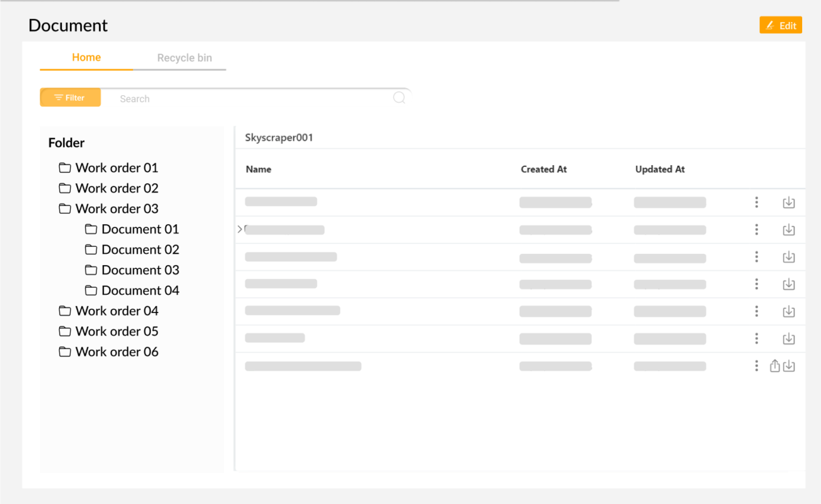Switch to the Home tab

point(86,57)
